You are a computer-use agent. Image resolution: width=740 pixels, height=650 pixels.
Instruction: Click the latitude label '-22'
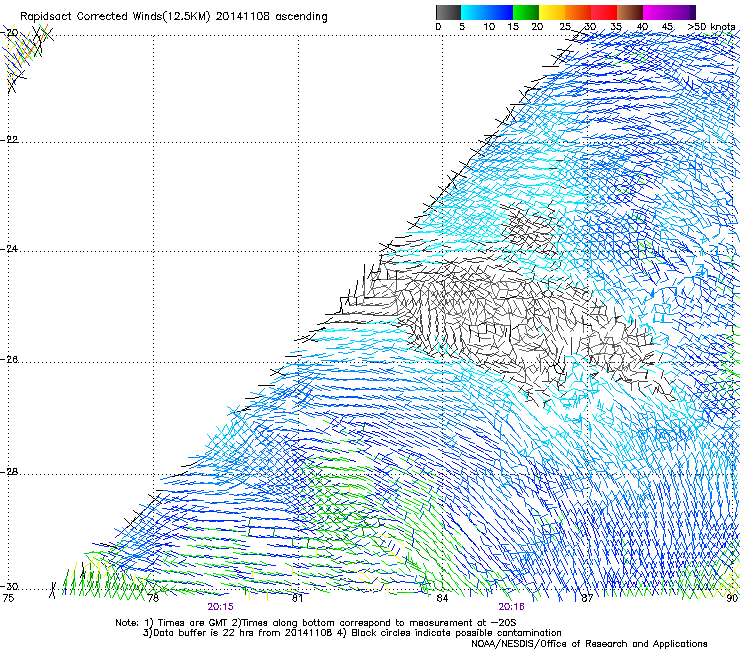pos(9,140)
